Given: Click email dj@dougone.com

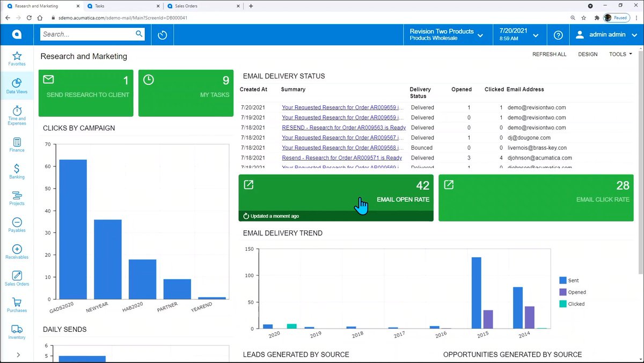Looking at the screenshot, I should tap(529, 137).
